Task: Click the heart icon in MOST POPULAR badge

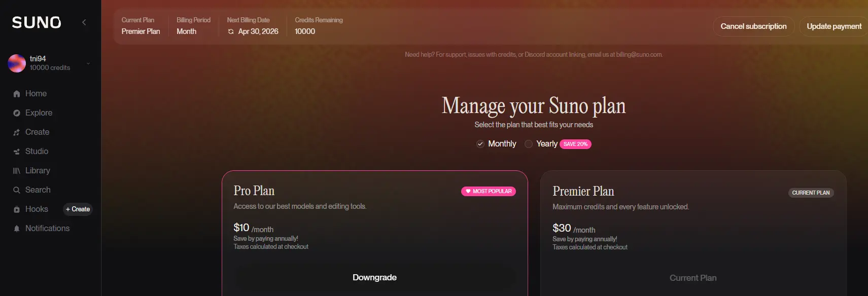Action: [x=468, y=192]
